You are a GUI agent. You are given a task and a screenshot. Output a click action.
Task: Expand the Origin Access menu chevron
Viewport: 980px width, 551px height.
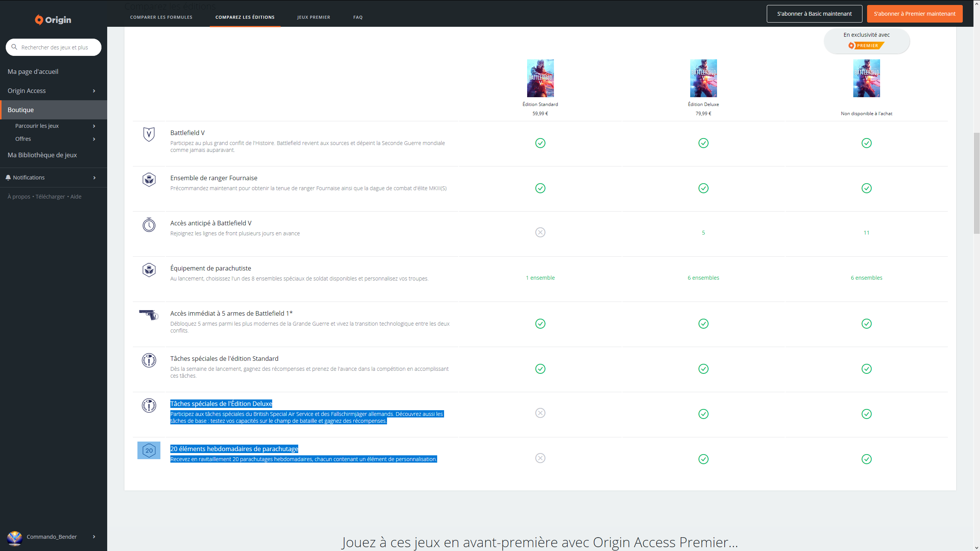pyautogui.click(x=94, y=91)
